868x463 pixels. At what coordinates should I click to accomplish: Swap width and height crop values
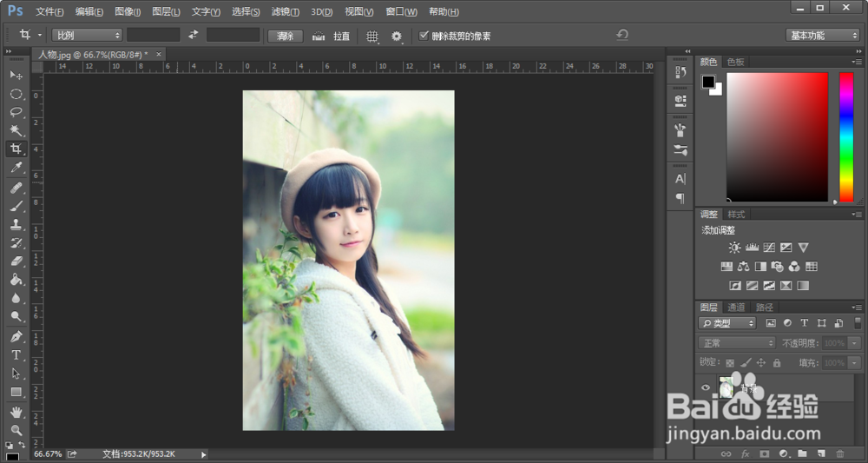[x=193, y=35]
